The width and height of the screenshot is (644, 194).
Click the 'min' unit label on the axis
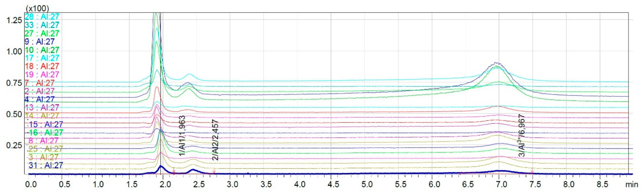click(x=631, y=184)
